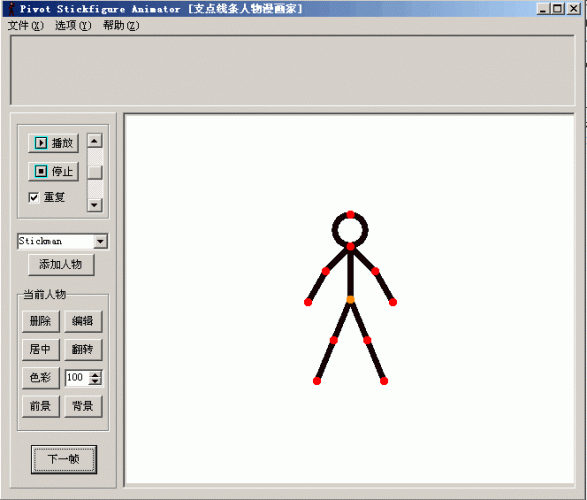The height and width of the screenshot is (500, 587).
Task: Click the stickman's right knee handle
Action: [367, 340]
